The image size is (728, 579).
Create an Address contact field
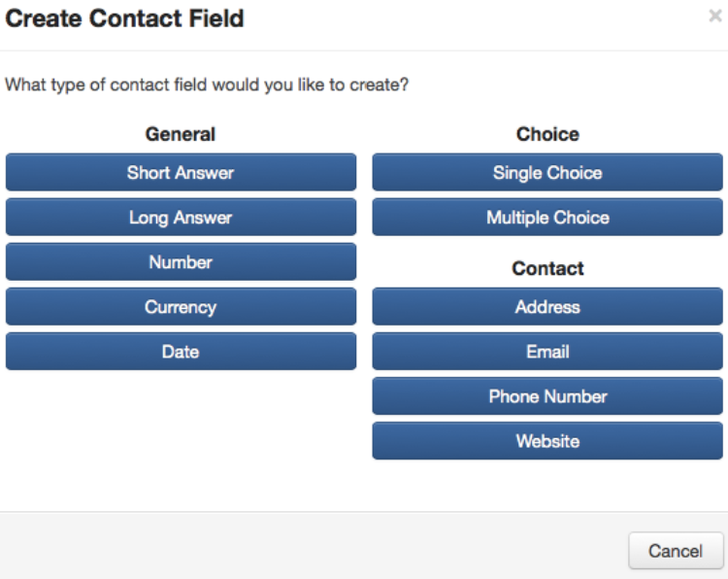[x=547, y=307]
